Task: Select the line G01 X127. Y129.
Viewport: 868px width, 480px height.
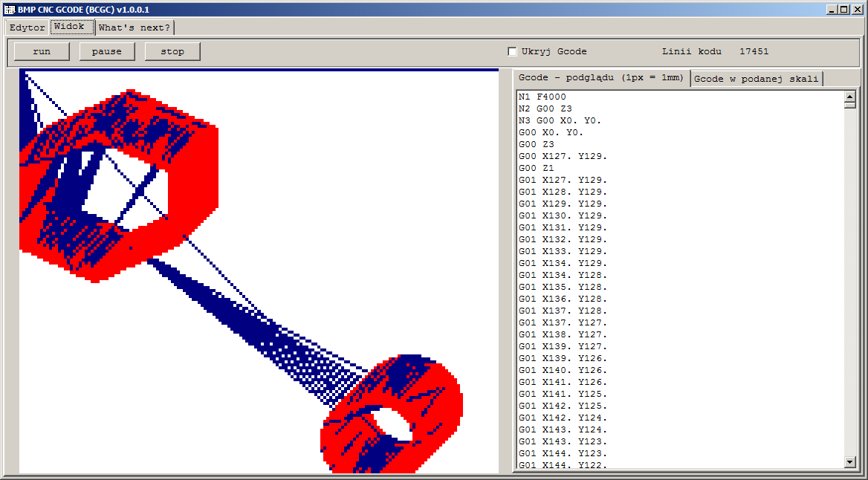Action: click(563, 180)
